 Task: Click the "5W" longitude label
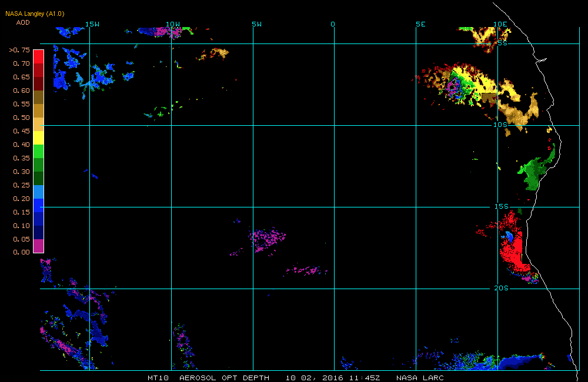(x=257, y=24)
